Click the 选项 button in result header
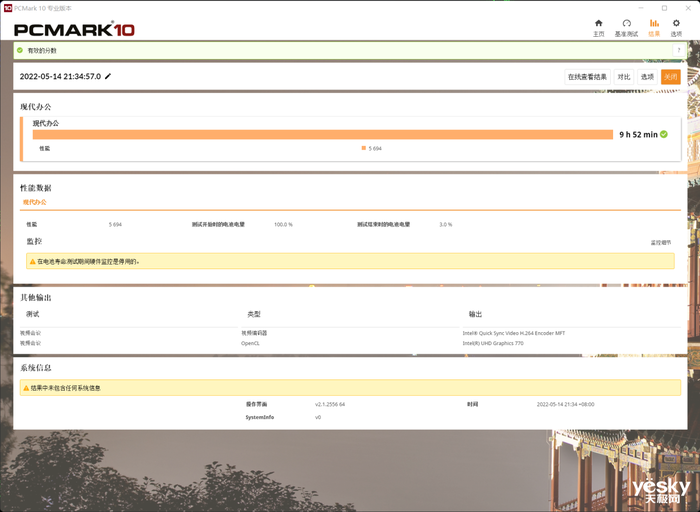 [x=647, y=77]
